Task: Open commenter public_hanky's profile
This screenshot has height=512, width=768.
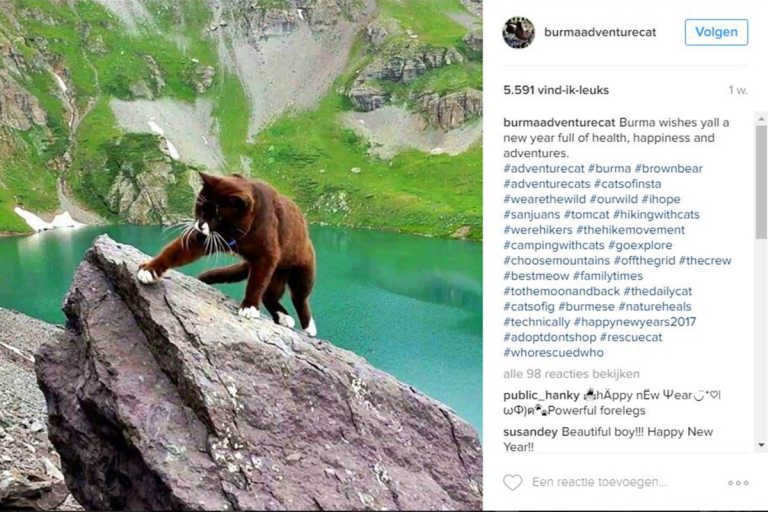Action: pyautogui.click(x=541, y=395)
